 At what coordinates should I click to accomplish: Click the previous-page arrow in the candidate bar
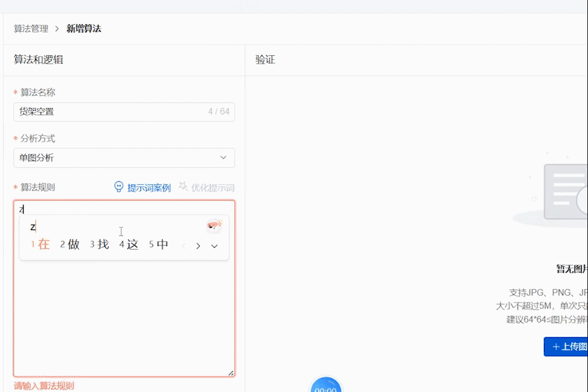(185, 246)
